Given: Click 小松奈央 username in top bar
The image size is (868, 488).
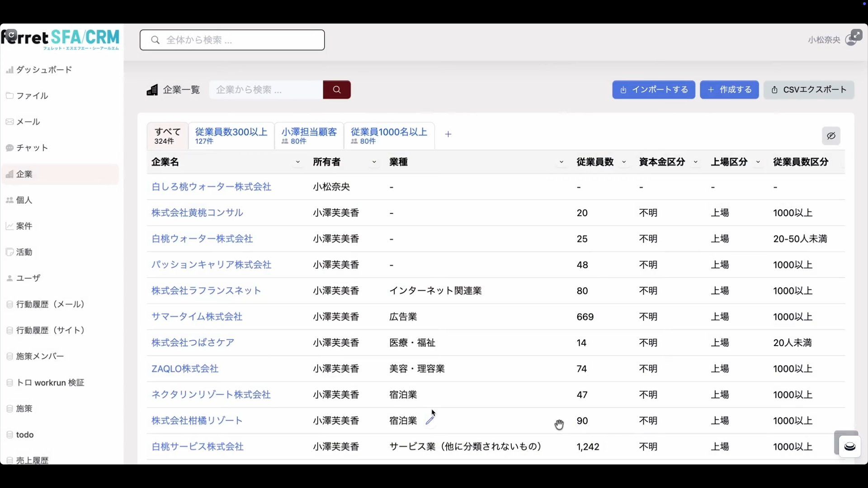Looking at the screenshot, I should coord(824,40).
